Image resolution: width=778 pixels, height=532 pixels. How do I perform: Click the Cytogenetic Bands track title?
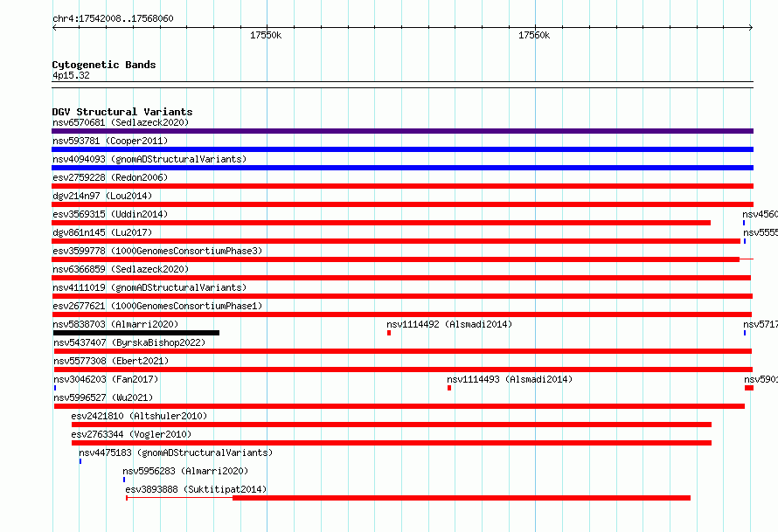[x=104, y=65]
